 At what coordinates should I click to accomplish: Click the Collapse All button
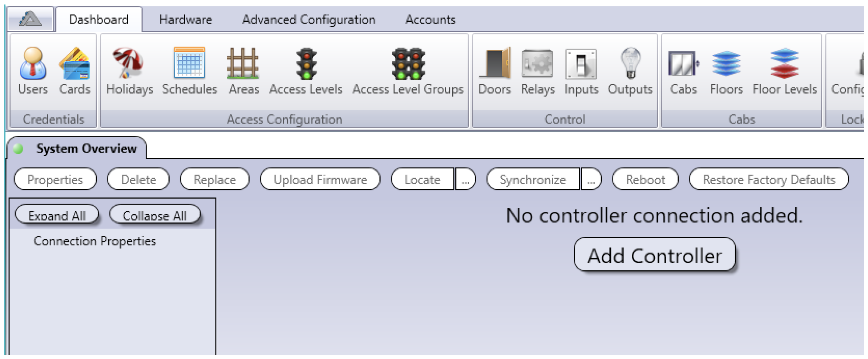point(155,215)
